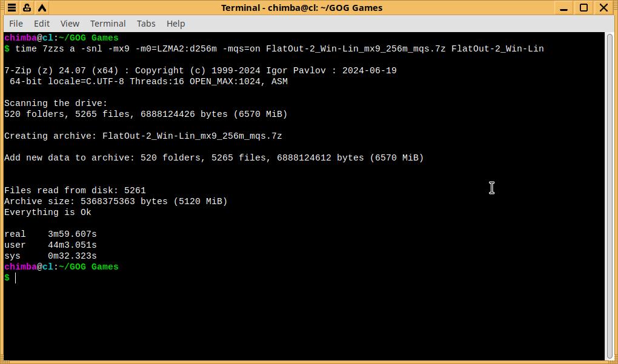Open the File menu
This screenshot has width=618, height=364.
[x=16, y=24]
